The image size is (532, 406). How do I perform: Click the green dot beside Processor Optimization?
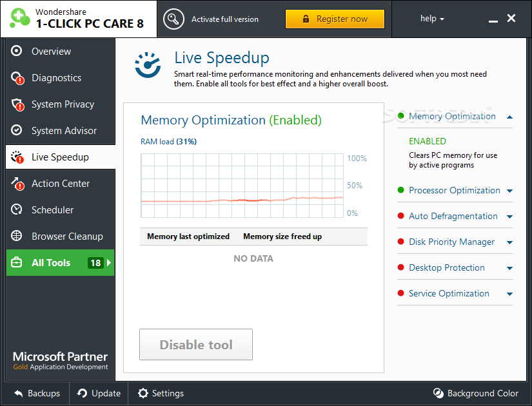click(400, 190)
